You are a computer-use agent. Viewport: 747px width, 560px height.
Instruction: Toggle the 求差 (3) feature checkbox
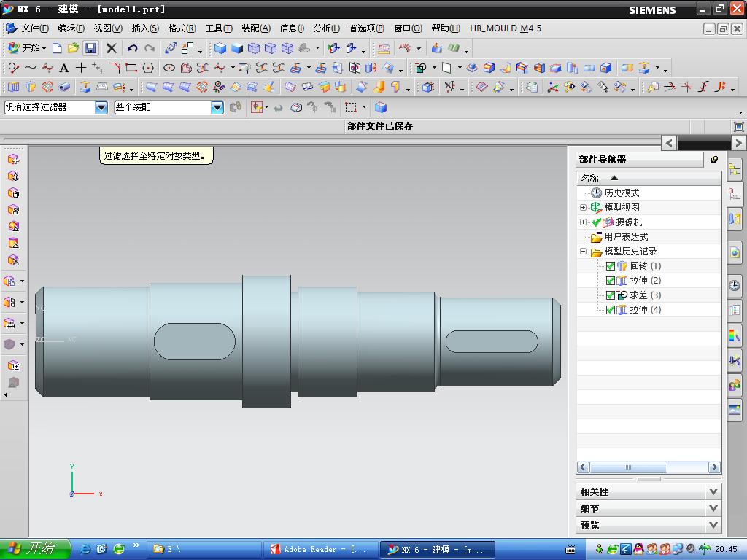coord(611,295)
